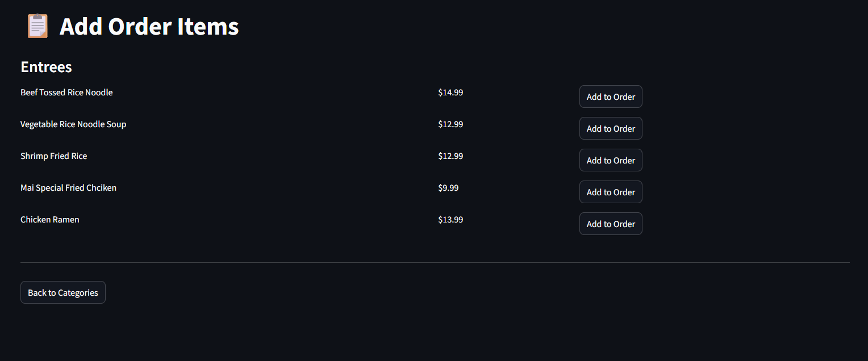
Task: Add Beef Tossed Rice Noodle to order
Action: tap(611, 96)
